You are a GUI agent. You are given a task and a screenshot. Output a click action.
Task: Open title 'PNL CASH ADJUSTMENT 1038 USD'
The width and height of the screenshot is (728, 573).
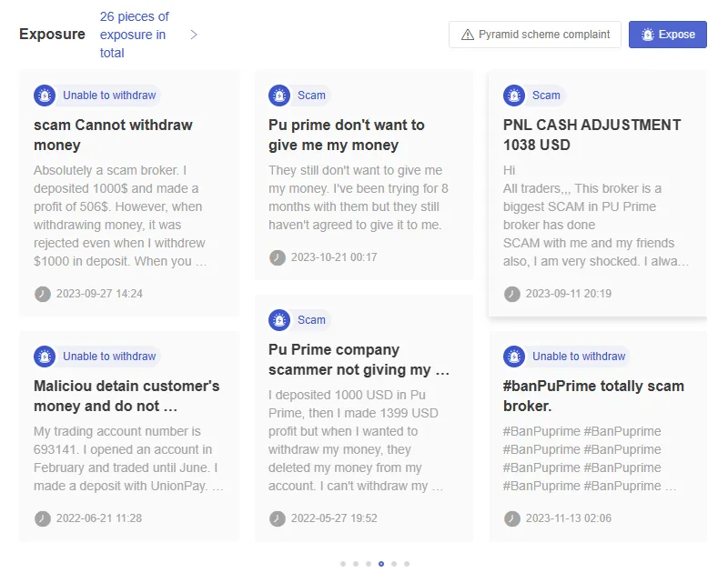pos(592,135)
